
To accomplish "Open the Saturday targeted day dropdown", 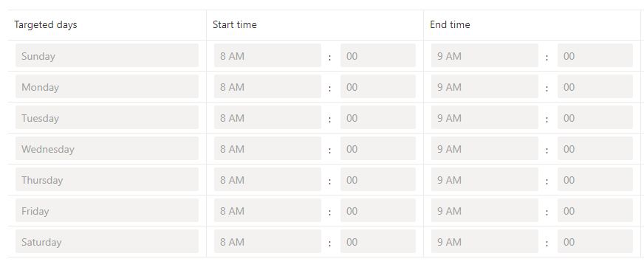I will tap(107, 241).
